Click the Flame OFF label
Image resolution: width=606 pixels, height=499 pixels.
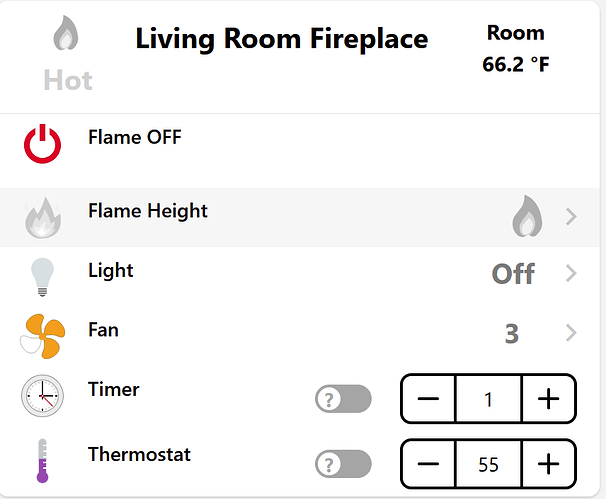[x=135, y=137]
